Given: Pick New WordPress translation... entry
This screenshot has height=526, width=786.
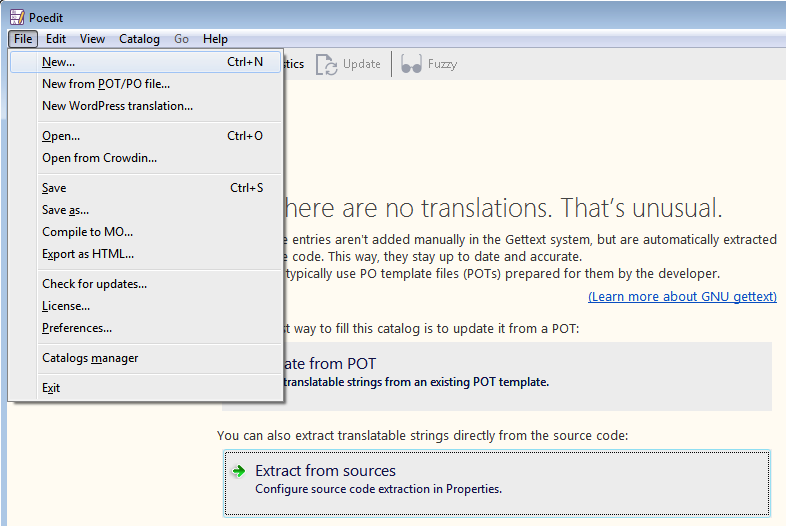Looking at the screenshot, I should [117, 106].
